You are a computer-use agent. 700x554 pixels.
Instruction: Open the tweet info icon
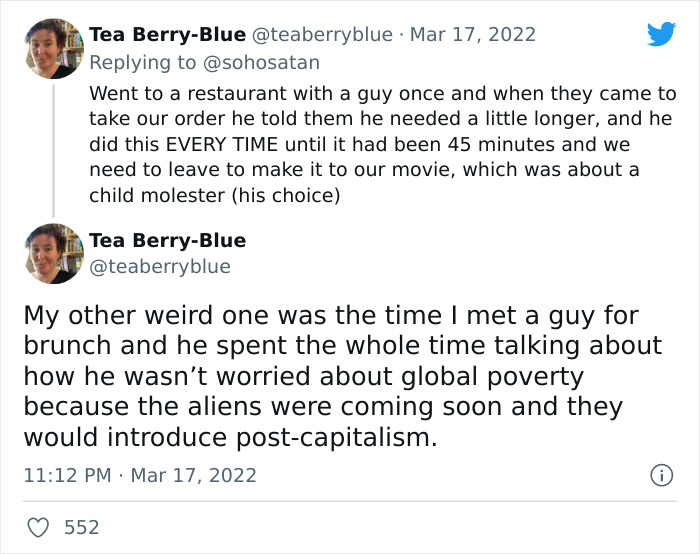pos(661,476)
